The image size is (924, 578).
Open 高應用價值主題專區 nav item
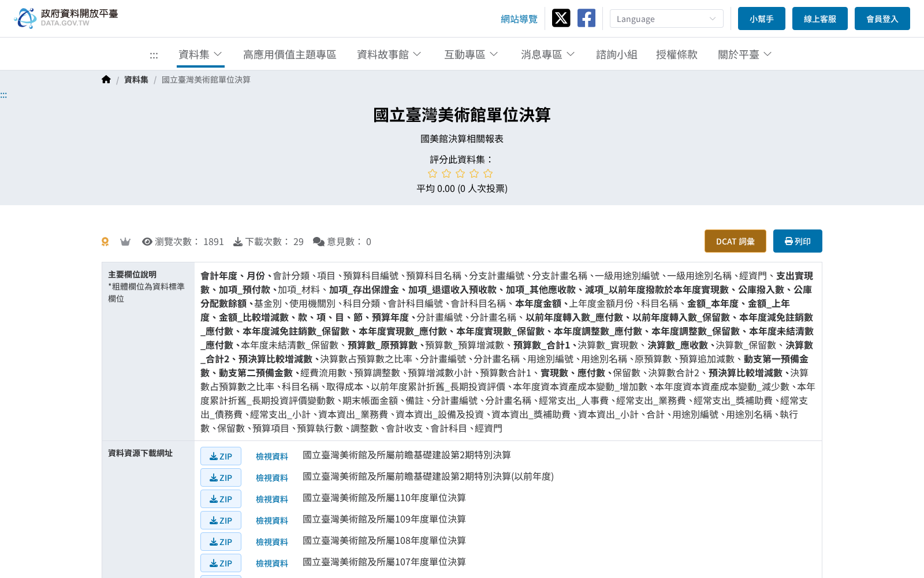(290, 54)
